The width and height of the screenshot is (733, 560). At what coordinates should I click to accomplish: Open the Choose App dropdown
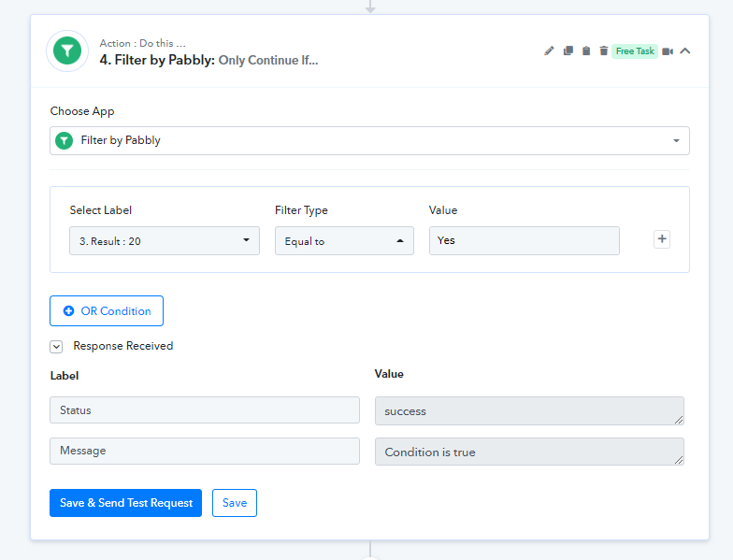click(369, 140)
